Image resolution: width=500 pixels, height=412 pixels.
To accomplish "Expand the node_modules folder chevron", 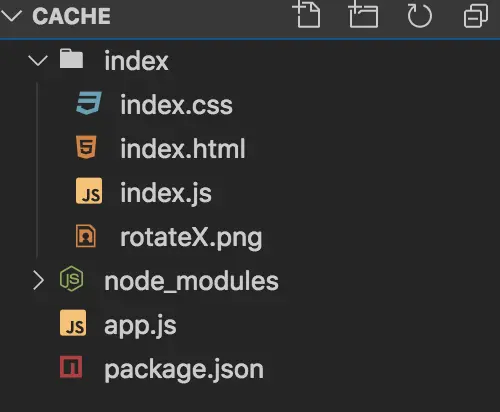I will coord(38,280).
